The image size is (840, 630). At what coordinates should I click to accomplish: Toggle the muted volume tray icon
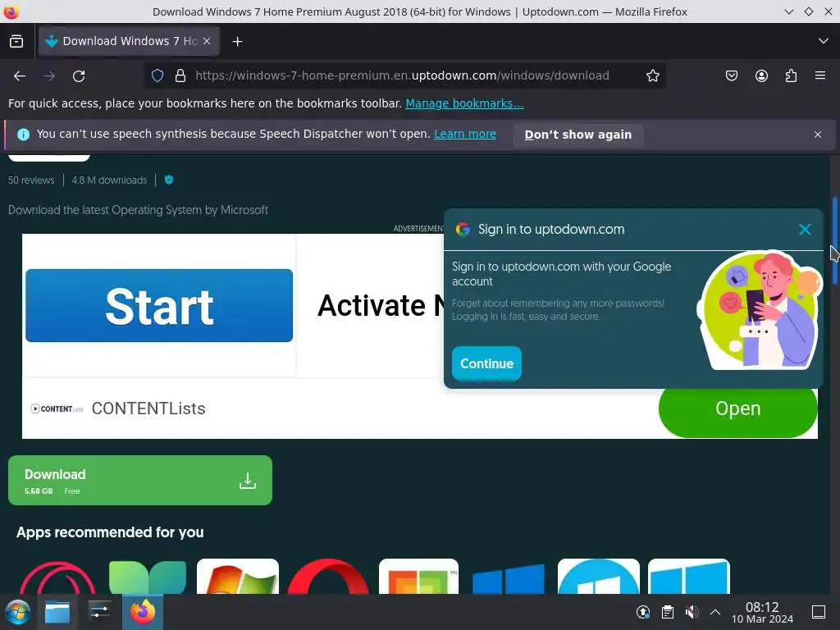click(x=692, y=612)
